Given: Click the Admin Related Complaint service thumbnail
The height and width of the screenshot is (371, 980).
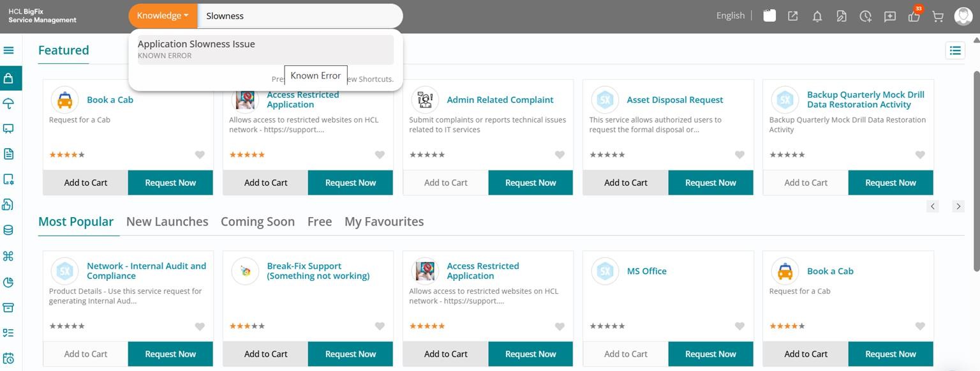Looking at the screenshot, I should [x=425, y=100].
